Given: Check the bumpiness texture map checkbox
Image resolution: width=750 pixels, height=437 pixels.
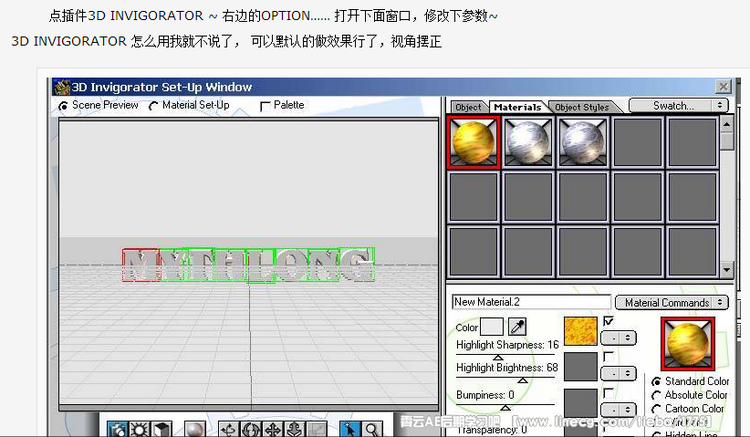Looking at the screenshot, I should tap(608, 393).
